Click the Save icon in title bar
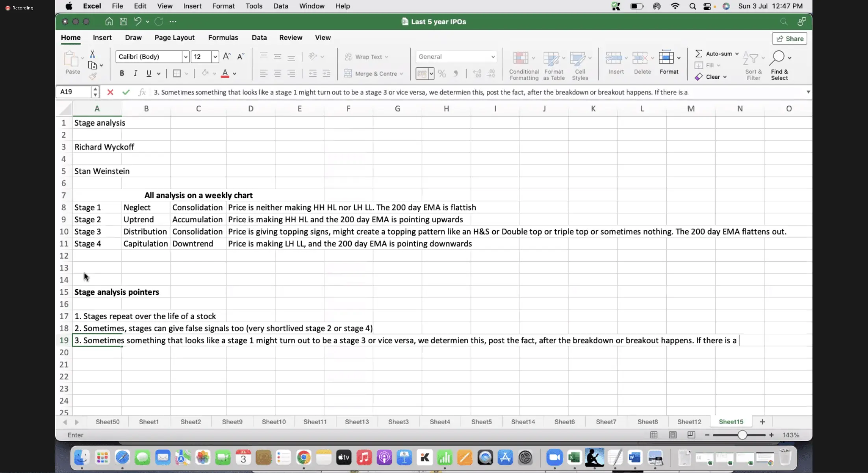The height and width of the screenshot is (473, 868). [123, 22]
